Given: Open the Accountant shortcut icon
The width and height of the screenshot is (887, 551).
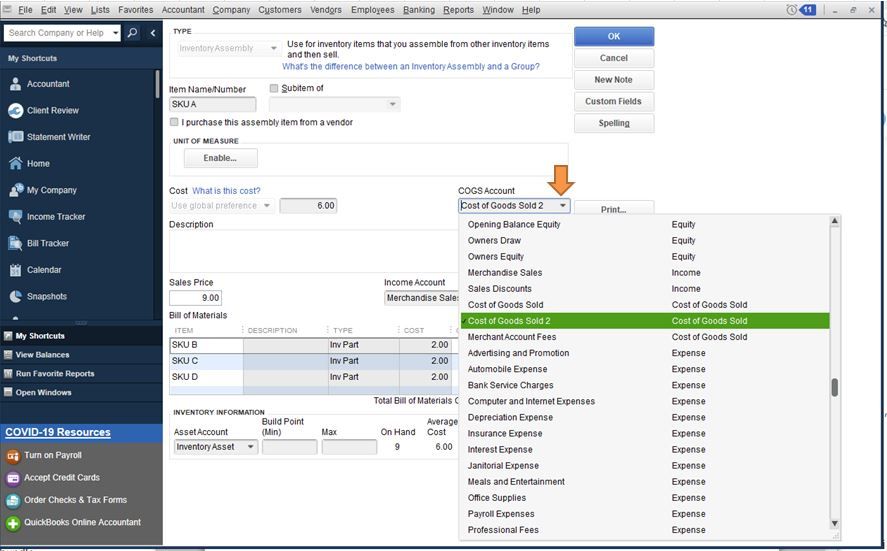Looking at the screenshot, I should click(16, 84).
